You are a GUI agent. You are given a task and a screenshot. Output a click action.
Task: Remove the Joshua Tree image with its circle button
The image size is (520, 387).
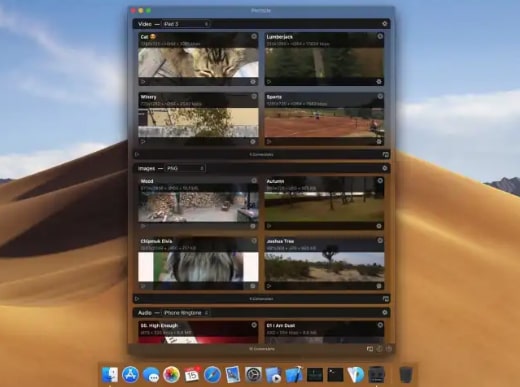(380, 241)
